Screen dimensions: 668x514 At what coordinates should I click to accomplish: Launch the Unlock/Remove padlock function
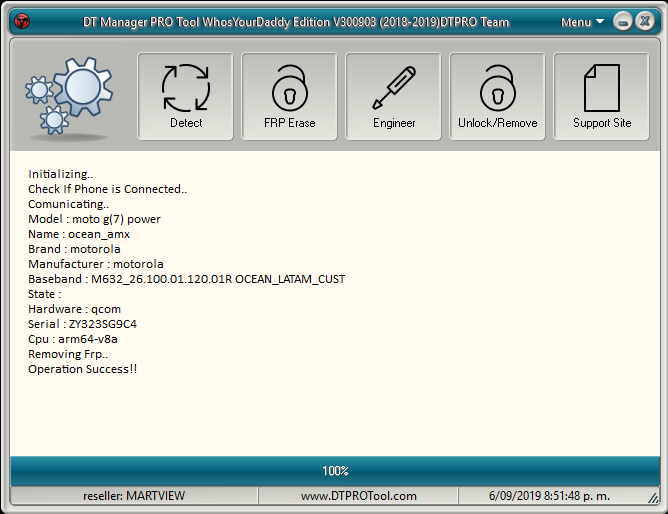497,96
